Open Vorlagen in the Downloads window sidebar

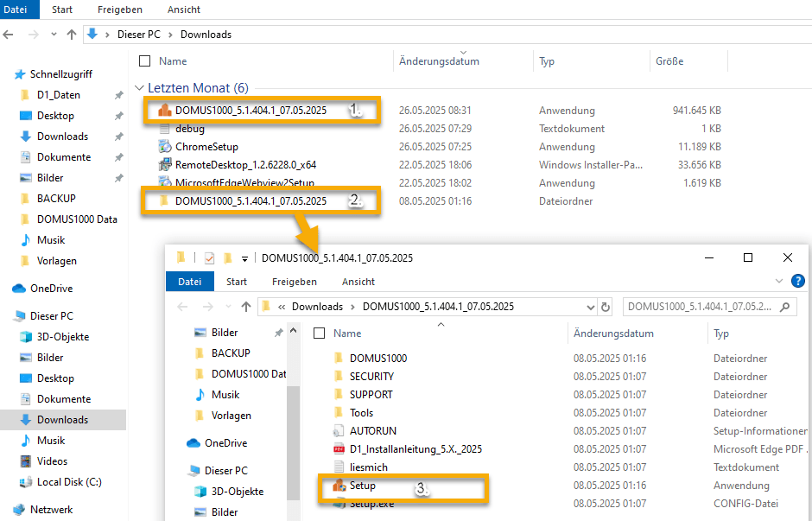click(x=57, y=261)
